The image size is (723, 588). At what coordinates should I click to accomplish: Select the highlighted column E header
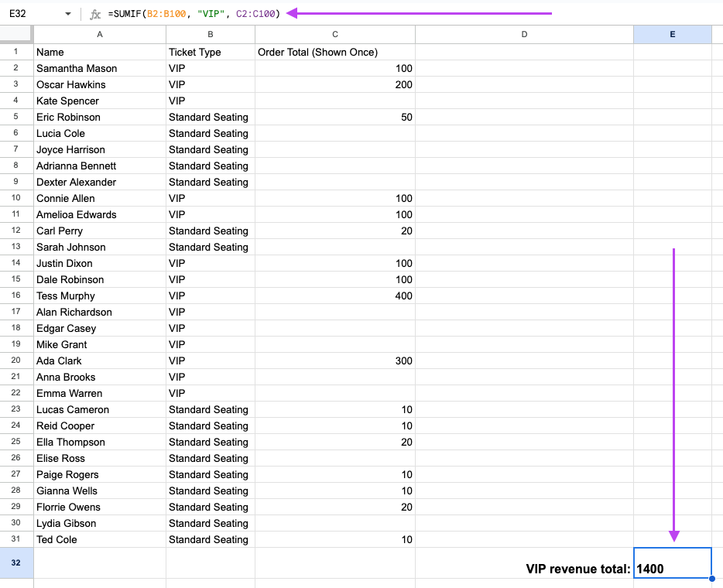(x=672, y=34)
